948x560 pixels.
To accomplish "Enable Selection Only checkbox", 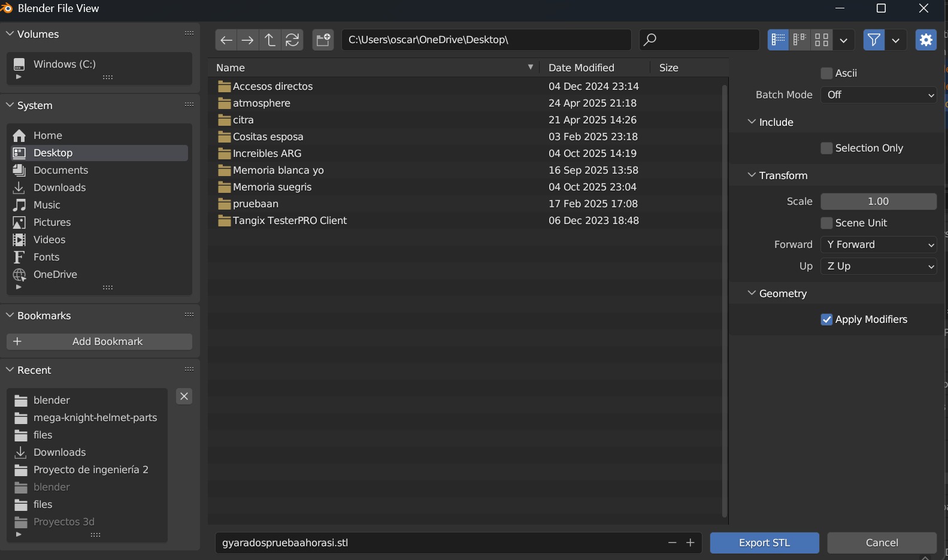I will [826, 148].
